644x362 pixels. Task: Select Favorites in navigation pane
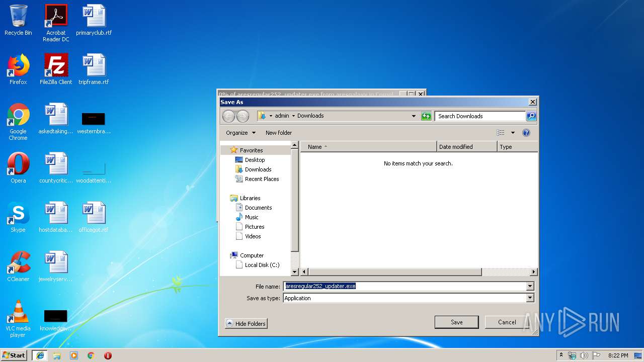[251, 150]
